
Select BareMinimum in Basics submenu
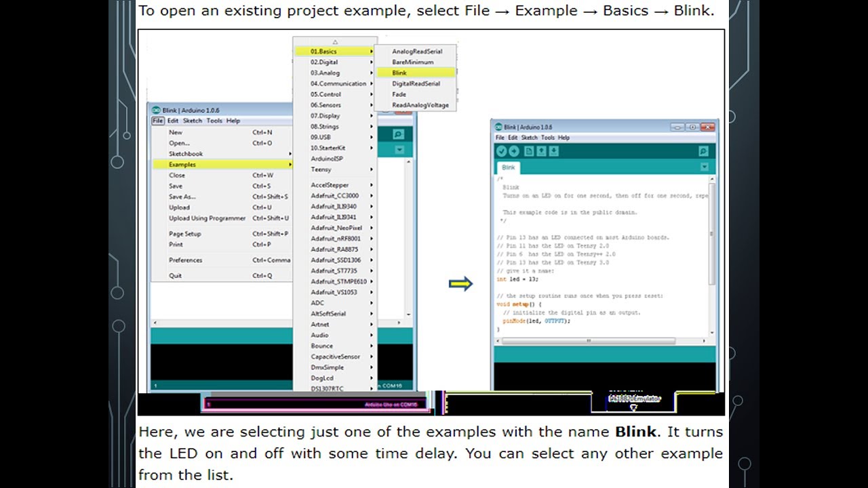coord(416,62)
